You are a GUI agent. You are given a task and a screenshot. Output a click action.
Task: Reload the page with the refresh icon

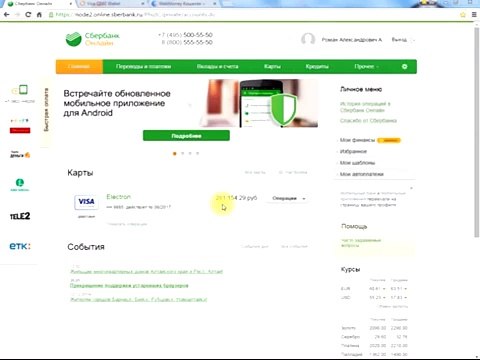click(28, 15)
